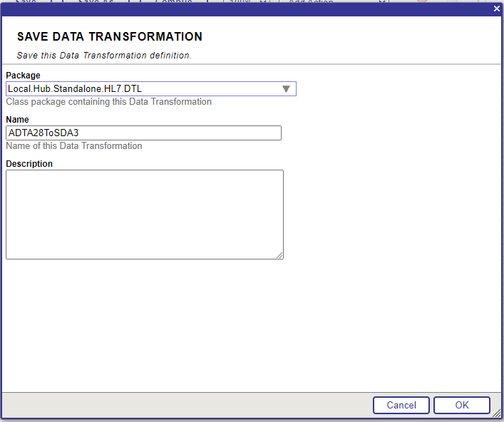Click the blank header space right of the title

pos(356,37)
